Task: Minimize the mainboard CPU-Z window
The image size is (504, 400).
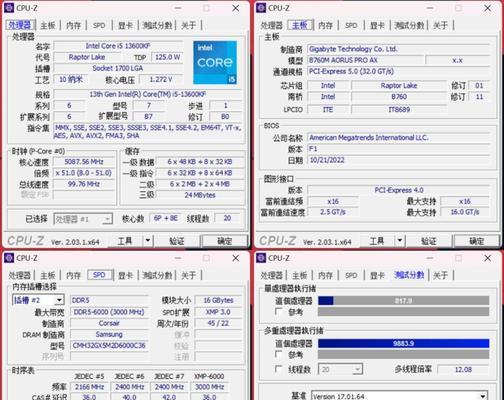Action: (x=430, y=8)
